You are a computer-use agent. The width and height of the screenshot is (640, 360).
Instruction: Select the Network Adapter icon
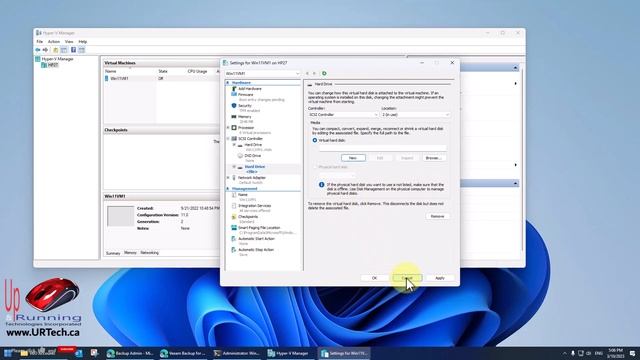(234, 178)
